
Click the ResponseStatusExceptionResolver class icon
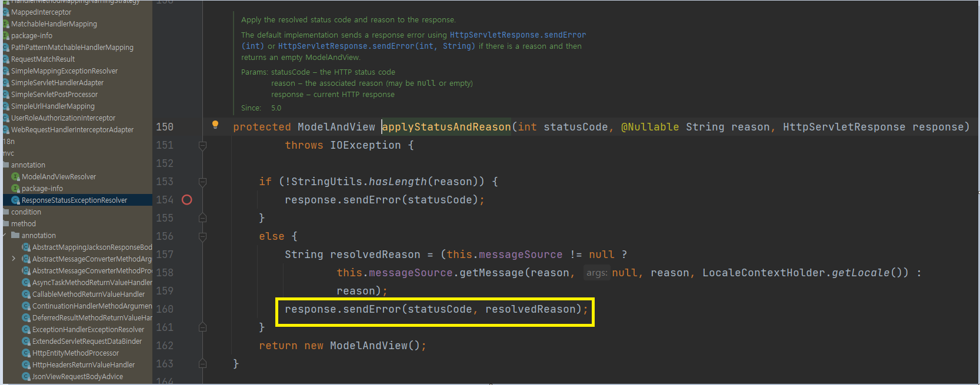point(16,200)
